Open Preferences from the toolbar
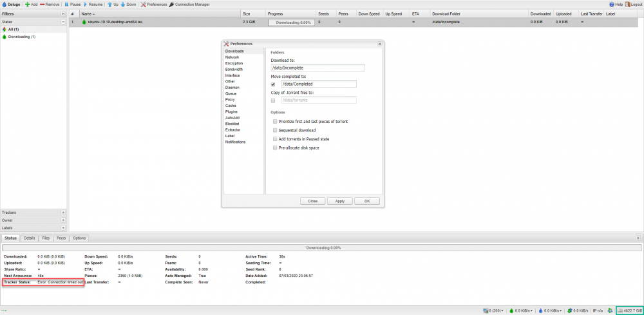 click(x=154, y=4)
